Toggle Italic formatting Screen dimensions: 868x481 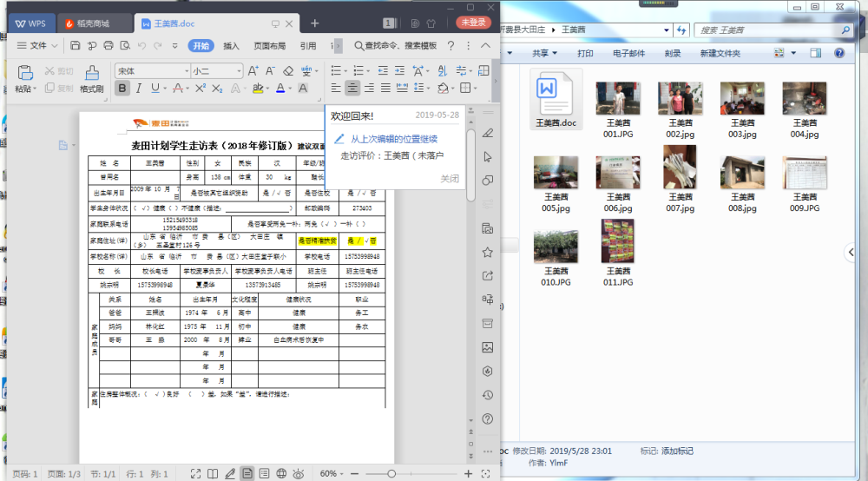139,88
